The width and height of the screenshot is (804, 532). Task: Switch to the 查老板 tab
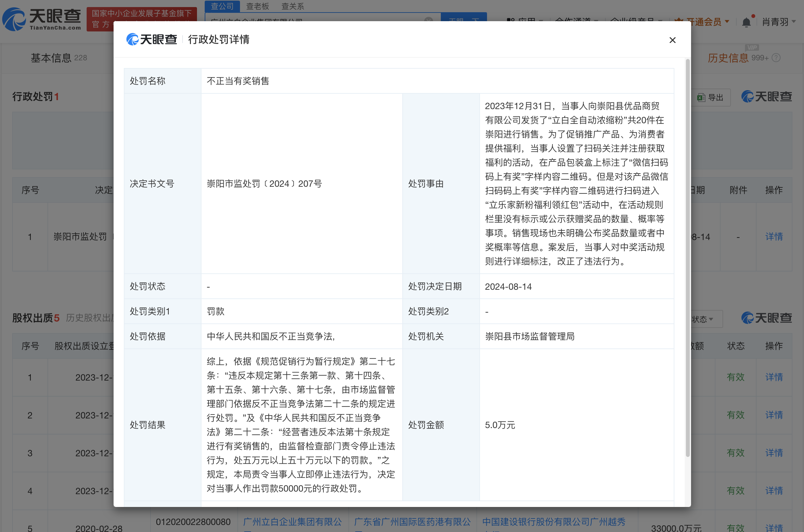pos(258,6)
